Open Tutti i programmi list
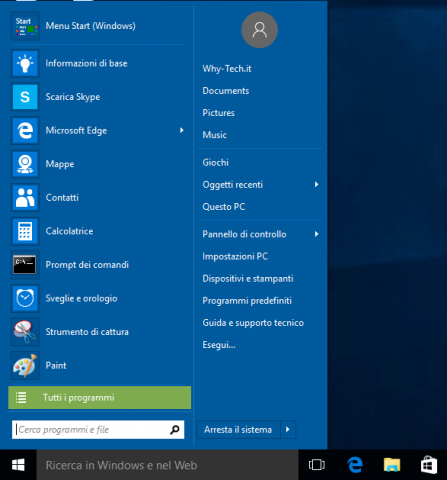447x480 pixels. coord(100,398)
